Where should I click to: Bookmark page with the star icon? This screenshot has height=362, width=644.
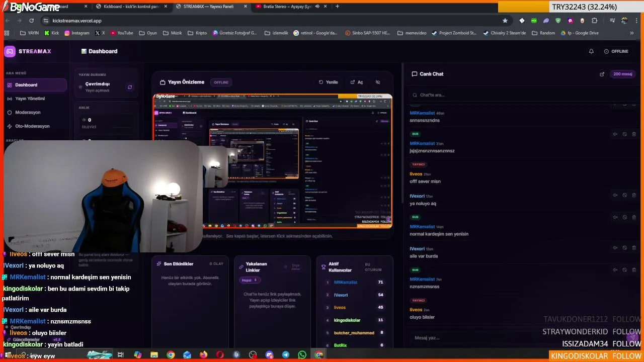pos(505,21)
